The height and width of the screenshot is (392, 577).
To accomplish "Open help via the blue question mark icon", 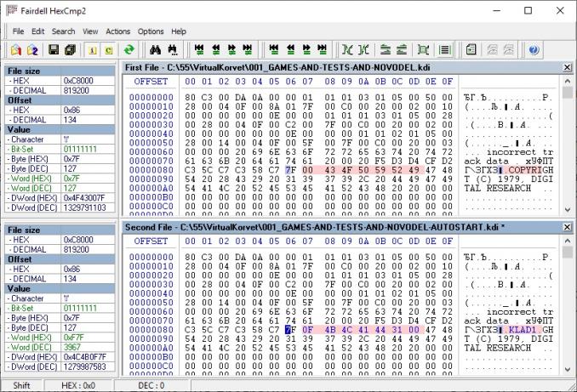I will (534, 50).
